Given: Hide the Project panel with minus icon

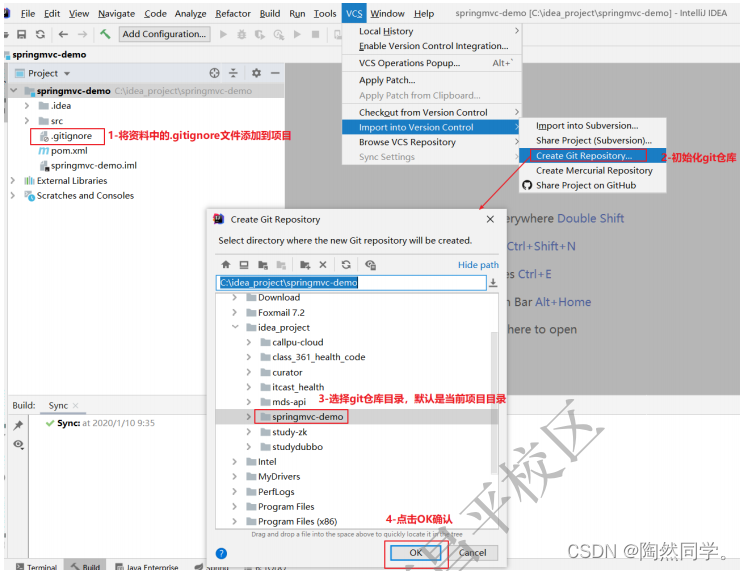Looking at the screenshot, I should click(275, 73).
